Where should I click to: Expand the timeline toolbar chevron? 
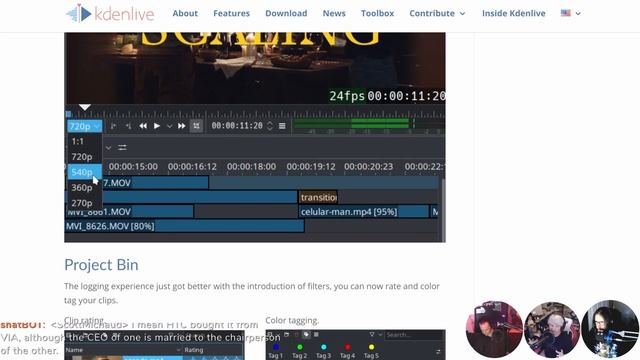109,148
